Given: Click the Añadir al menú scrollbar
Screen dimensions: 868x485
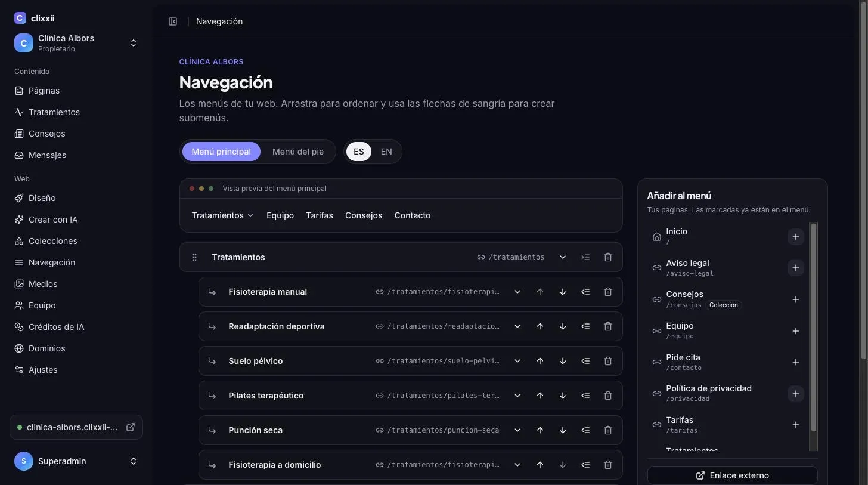Looking at the screenshot, I should [813, 328].
